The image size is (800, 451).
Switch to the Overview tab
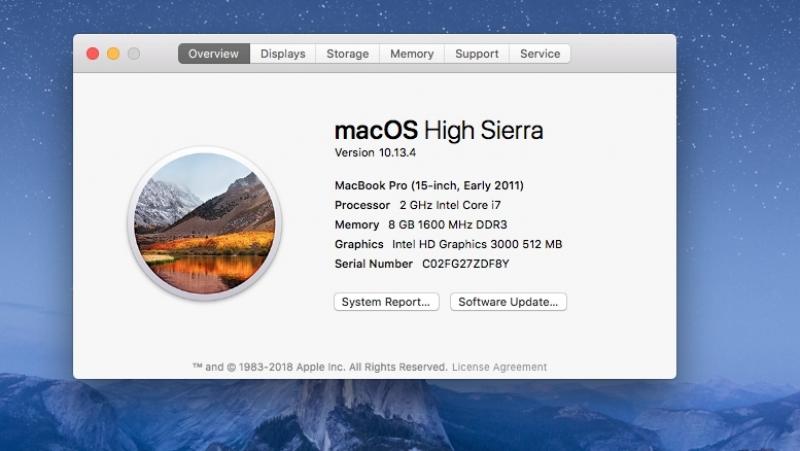click(214, 54)
